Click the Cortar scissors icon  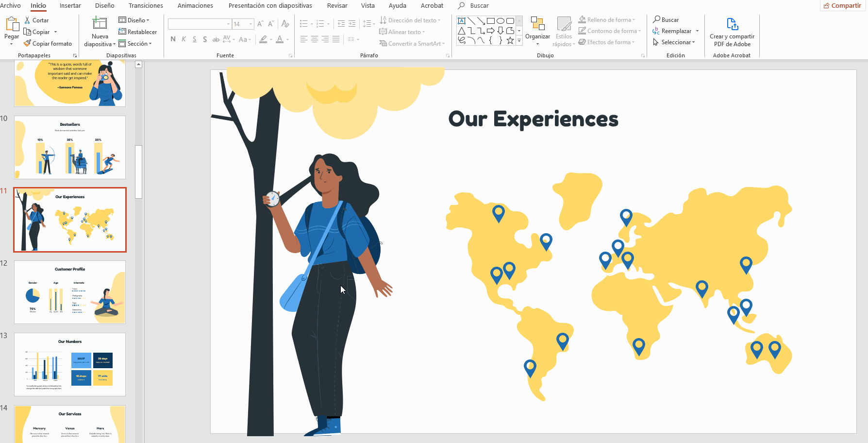pos(27,20)
